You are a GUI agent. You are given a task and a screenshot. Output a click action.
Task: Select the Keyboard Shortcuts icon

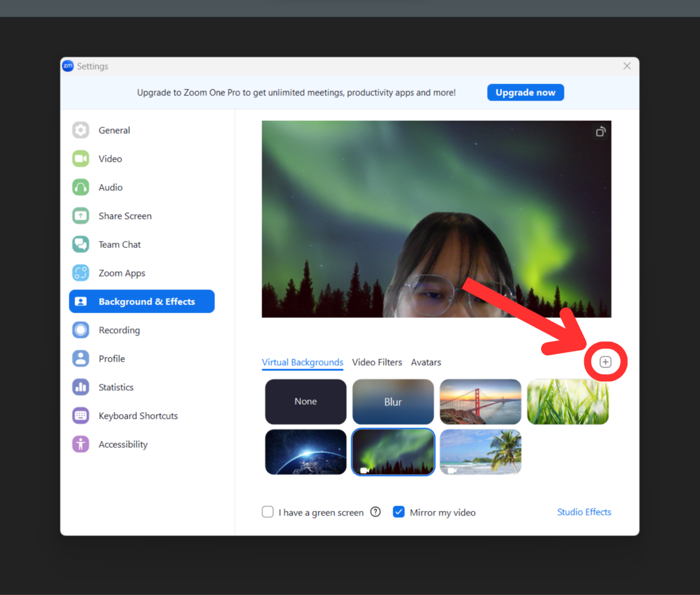tap(81, 415)
